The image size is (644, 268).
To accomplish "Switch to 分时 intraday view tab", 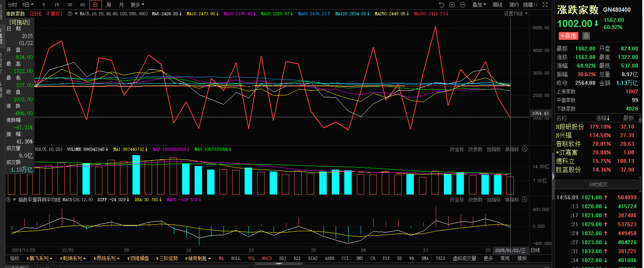I will [x=13, y=5].
